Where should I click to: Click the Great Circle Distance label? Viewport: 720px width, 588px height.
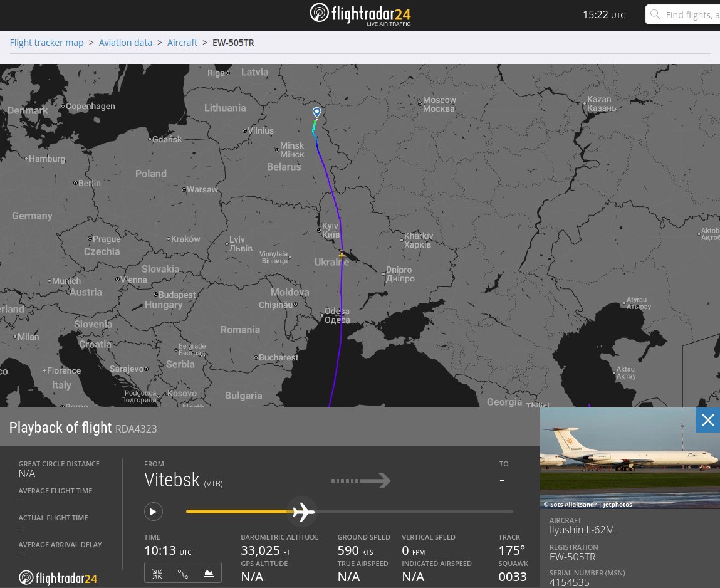tap(59, 464)
